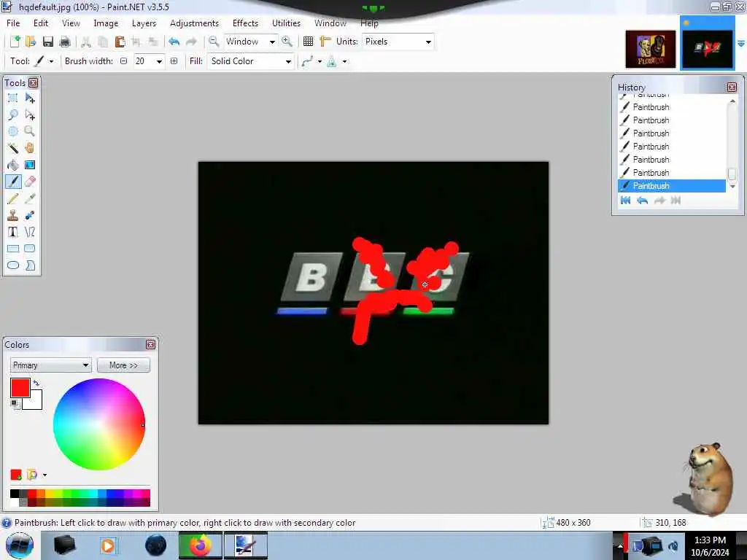
Task: Open the Effects menu
Action: [x=245, y=23]
